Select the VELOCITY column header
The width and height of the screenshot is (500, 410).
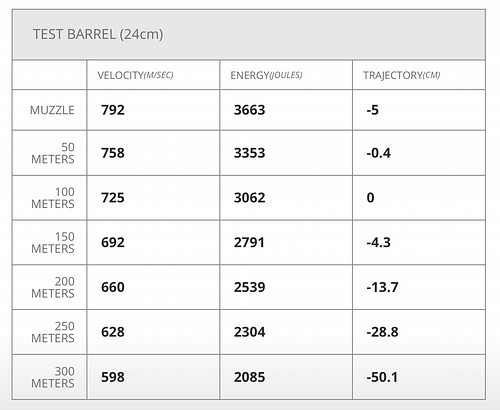tap(135, 75)
